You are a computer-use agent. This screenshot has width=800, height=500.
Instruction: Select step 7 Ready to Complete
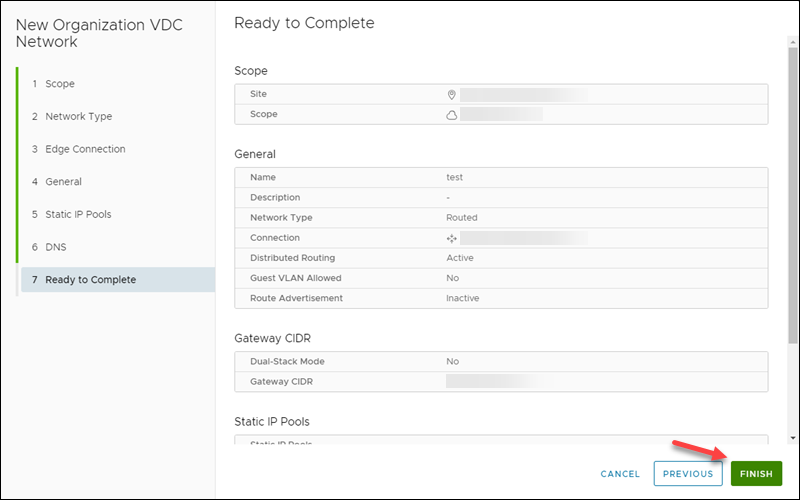pos(118,280)
